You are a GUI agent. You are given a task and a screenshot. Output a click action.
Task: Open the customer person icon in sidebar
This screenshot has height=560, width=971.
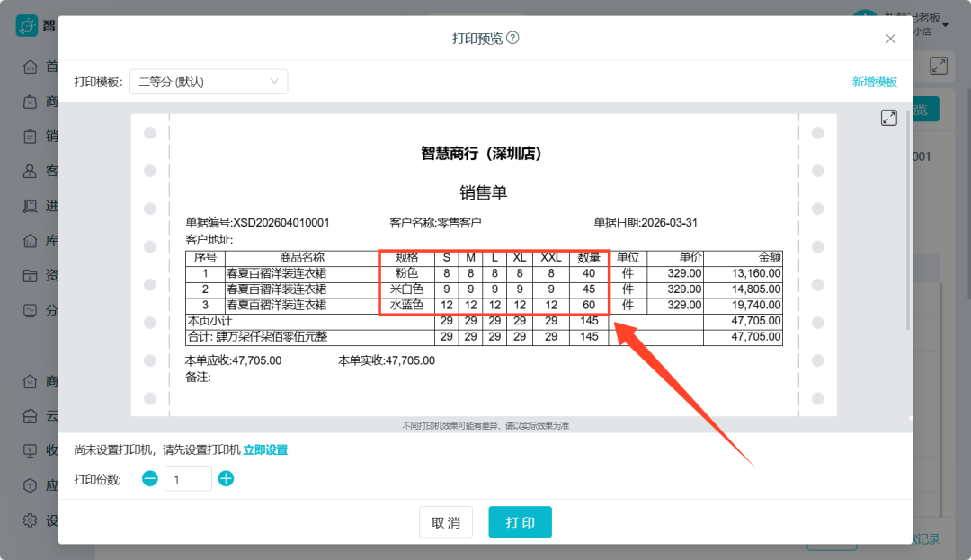click(31, 171)
